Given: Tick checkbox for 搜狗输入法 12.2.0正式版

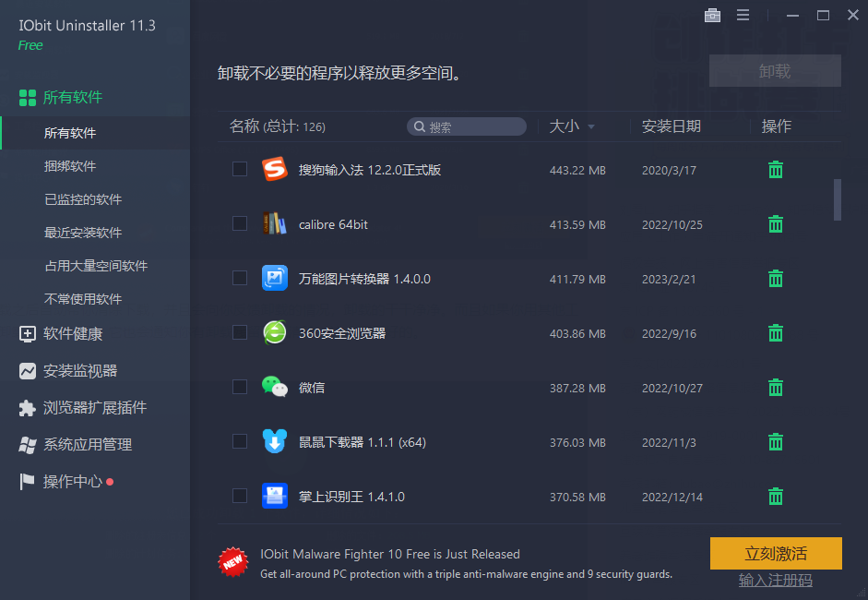Looking at the screenshot, I should [x=240, y=169].
